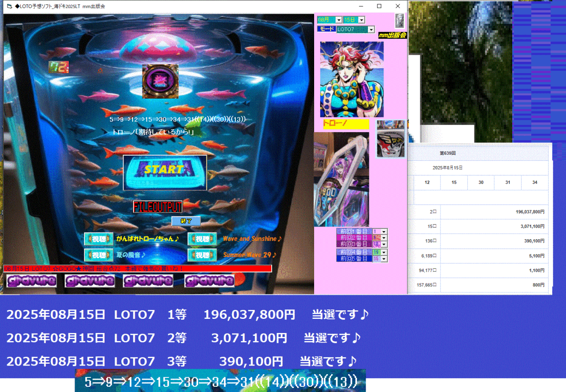
Task: Click the enlarged numbers strip at the bottom
Action: click(x=220, y=381)
